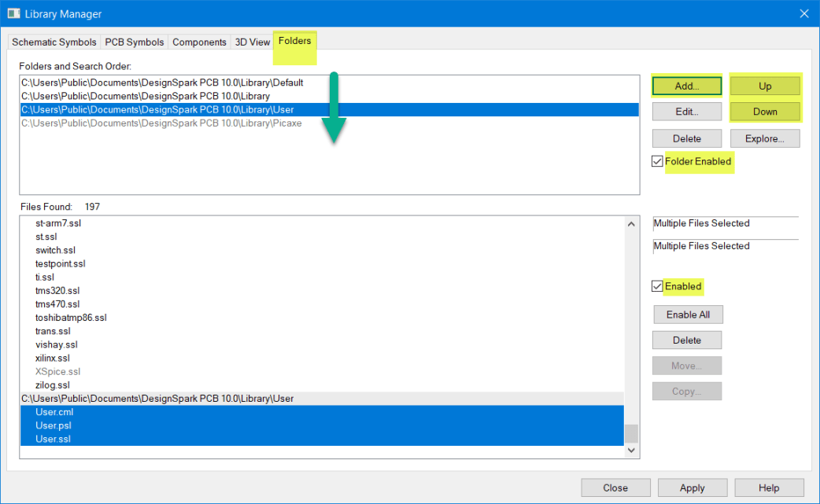Click the first Multiple Files Selected field
The height and width of the screenshot is (504, 820).
pyautogui.click(x=726, y=223)
